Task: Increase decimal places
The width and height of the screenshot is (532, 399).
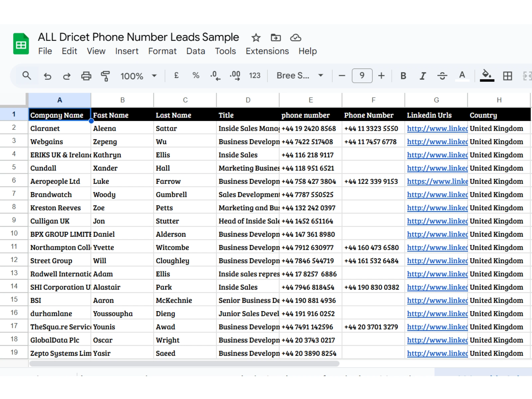Action: 235,76
